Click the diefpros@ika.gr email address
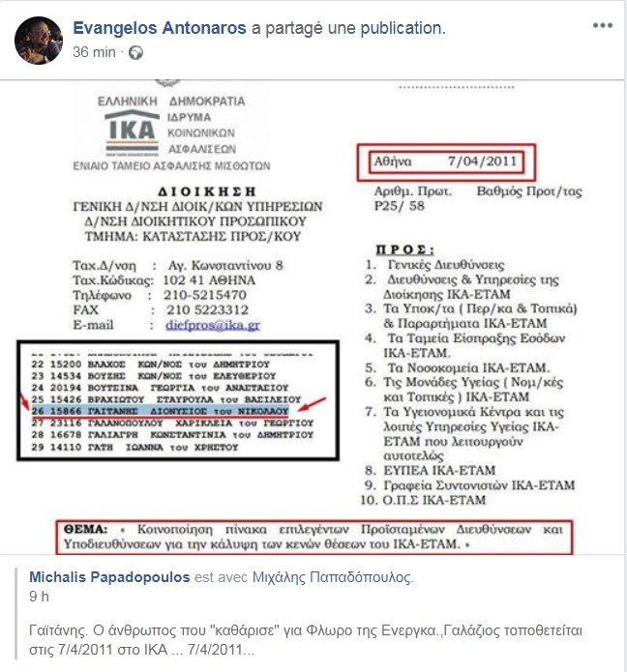The height and width of the screenshot is (672, 627). [213, 325]
